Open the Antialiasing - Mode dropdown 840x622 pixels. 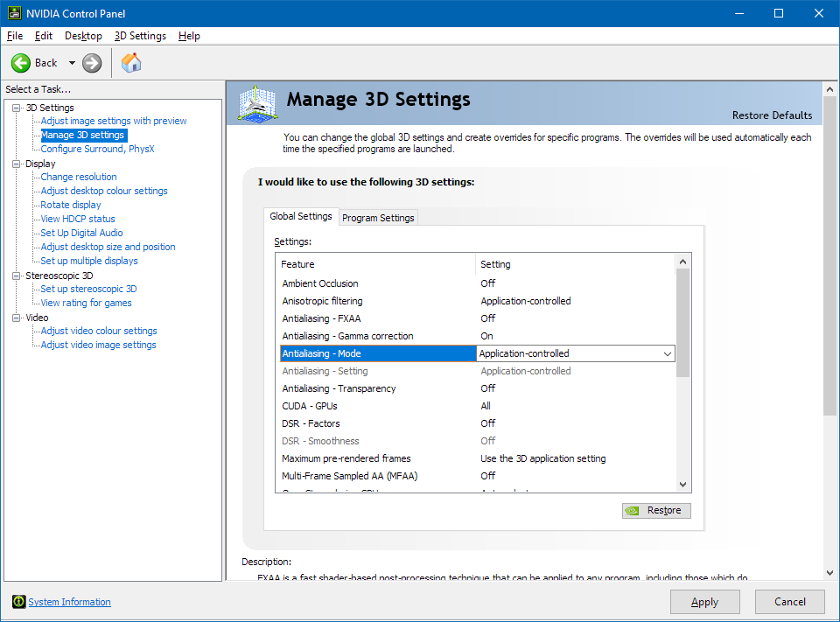(x=667, y=353)
